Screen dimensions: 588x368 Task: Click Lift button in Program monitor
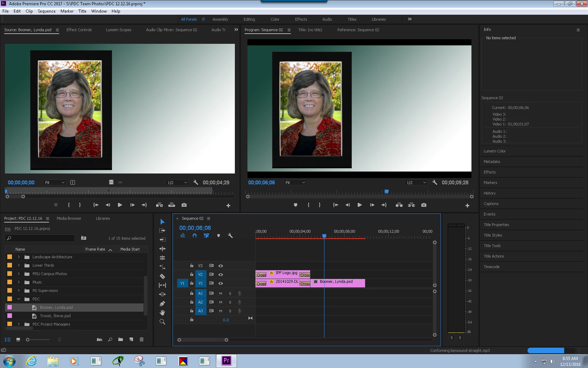(x=399, y=205)
